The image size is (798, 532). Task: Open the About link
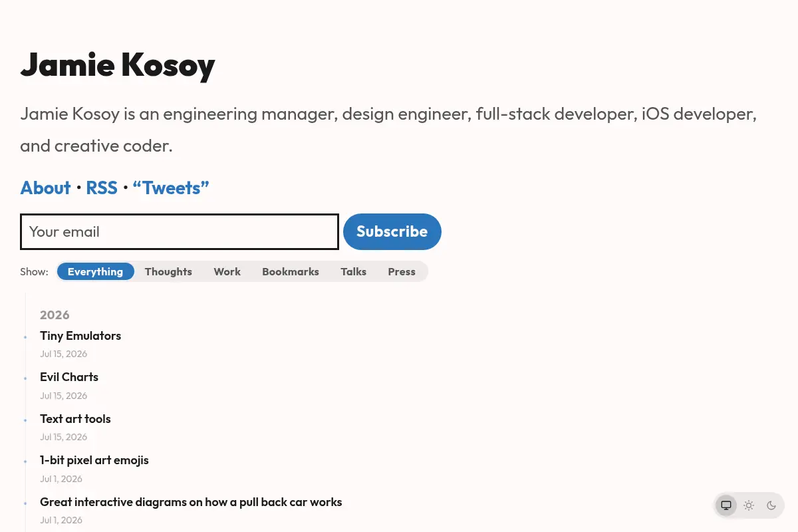tap(45, 188)
